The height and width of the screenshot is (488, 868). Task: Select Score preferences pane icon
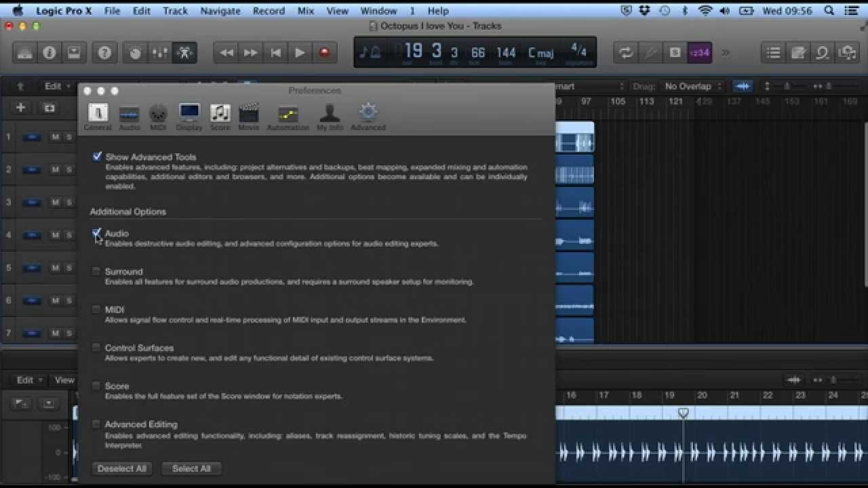pos(220,117)
